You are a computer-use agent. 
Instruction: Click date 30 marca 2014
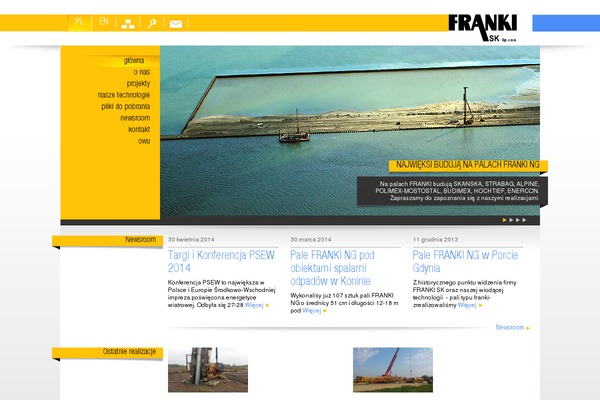tap(311, 240)
